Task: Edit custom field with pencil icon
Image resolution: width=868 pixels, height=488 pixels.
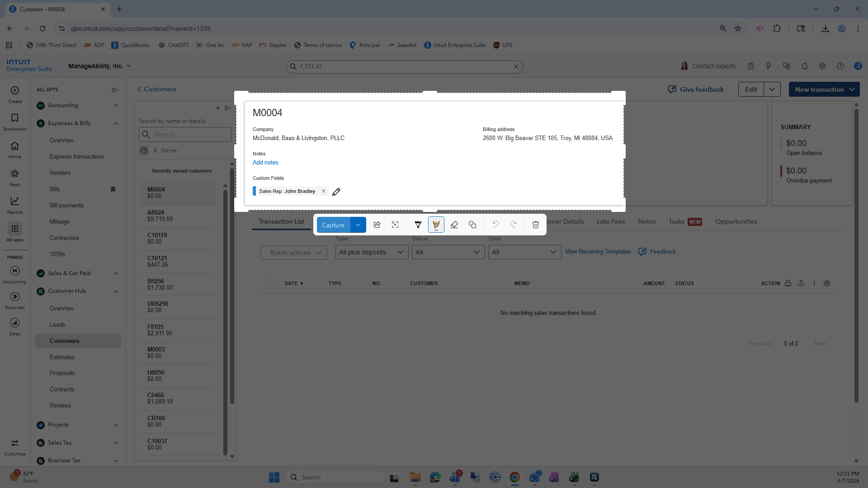Action: point(336,192)
